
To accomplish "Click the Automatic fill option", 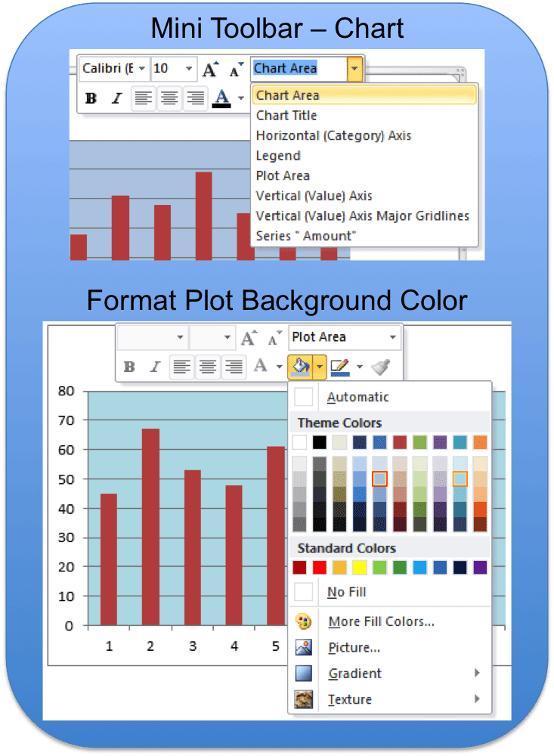I will (357, 397).
